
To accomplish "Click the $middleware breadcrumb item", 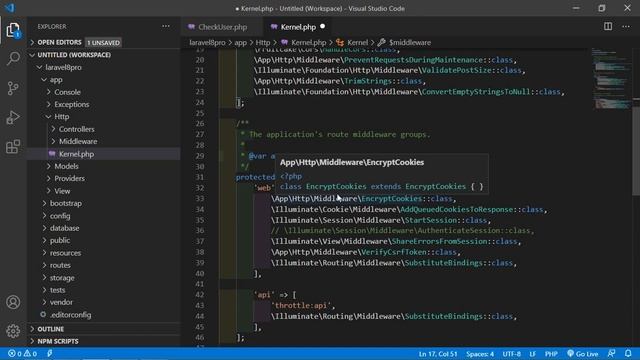I will (x=404, y=42).
